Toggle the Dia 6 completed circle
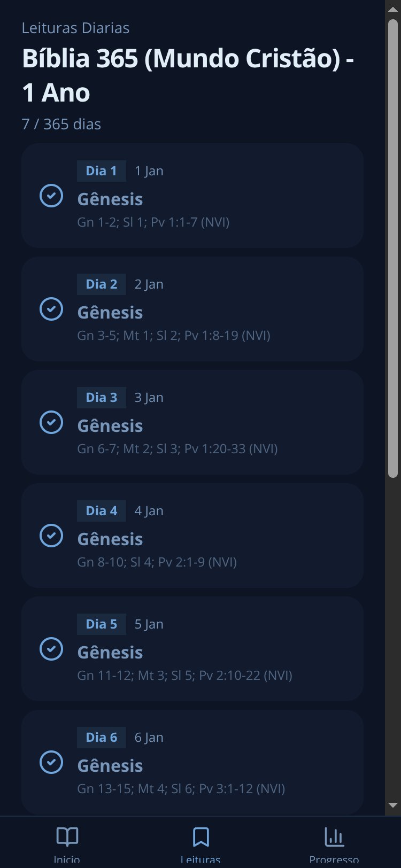Image resolution: width=401 pixels, height=868 pixels. 51,762
